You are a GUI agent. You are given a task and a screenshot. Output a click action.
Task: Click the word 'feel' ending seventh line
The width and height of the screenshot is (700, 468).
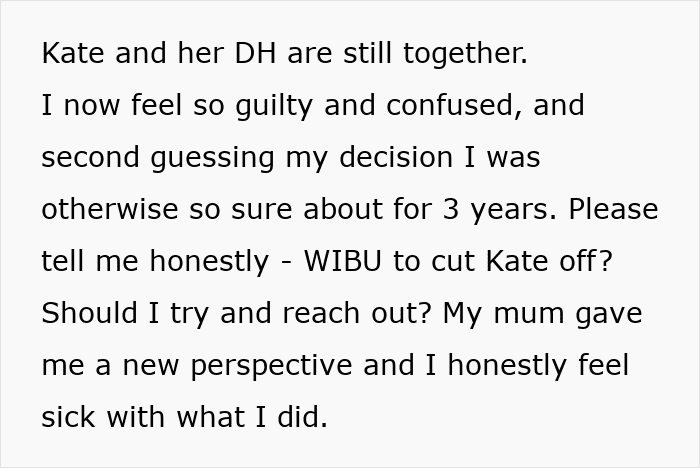(x=604, y=364)
